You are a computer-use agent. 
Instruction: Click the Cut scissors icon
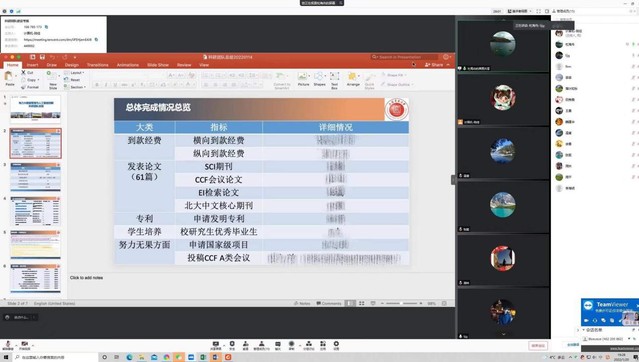click(x=24, y=73)
